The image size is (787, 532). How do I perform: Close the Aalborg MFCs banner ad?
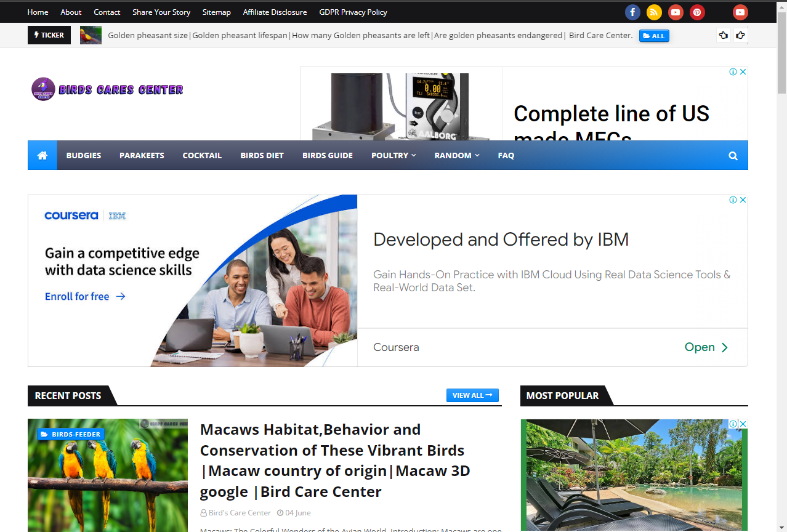[743, 72]
